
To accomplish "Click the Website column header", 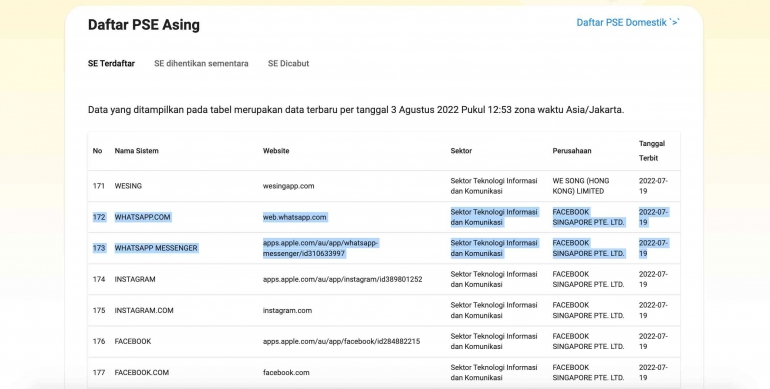I will [x=276, y=151].
